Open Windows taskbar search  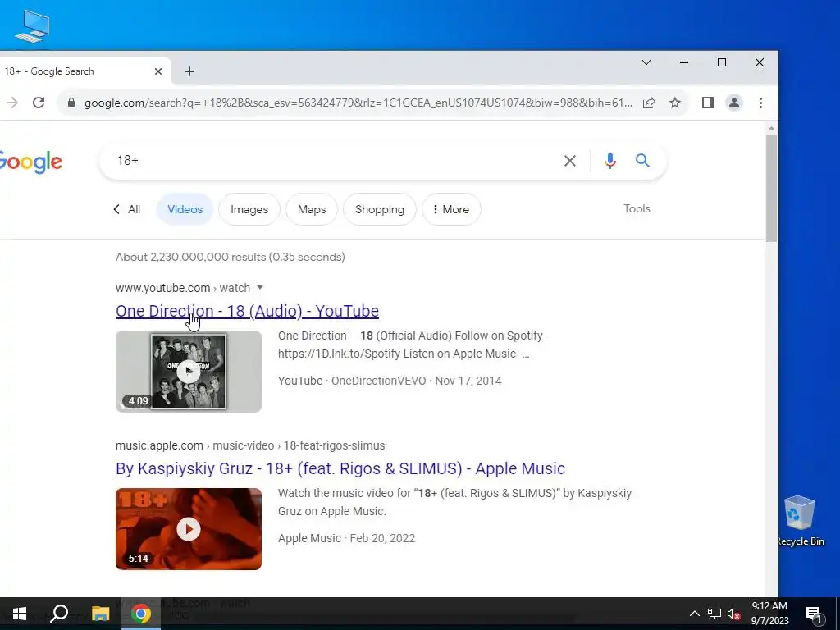coord(59,614)
